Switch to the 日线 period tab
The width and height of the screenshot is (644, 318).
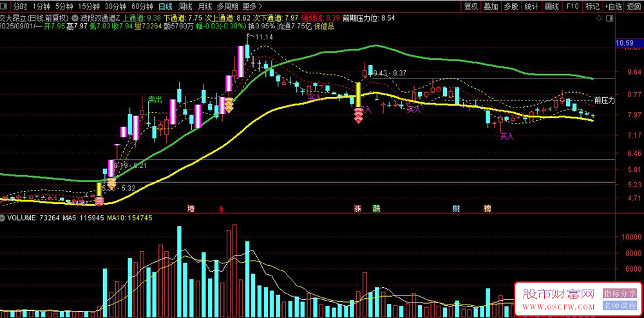[x=165, y=6]
